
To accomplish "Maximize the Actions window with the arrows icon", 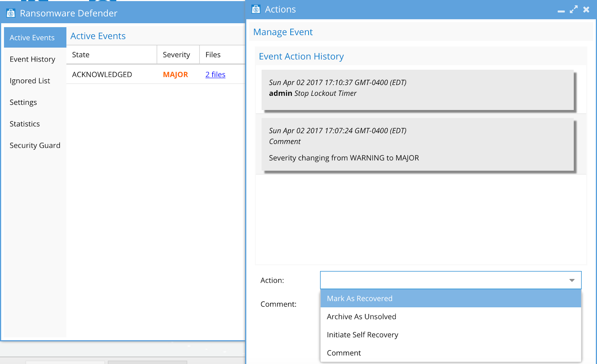I will tap(574, 10).
